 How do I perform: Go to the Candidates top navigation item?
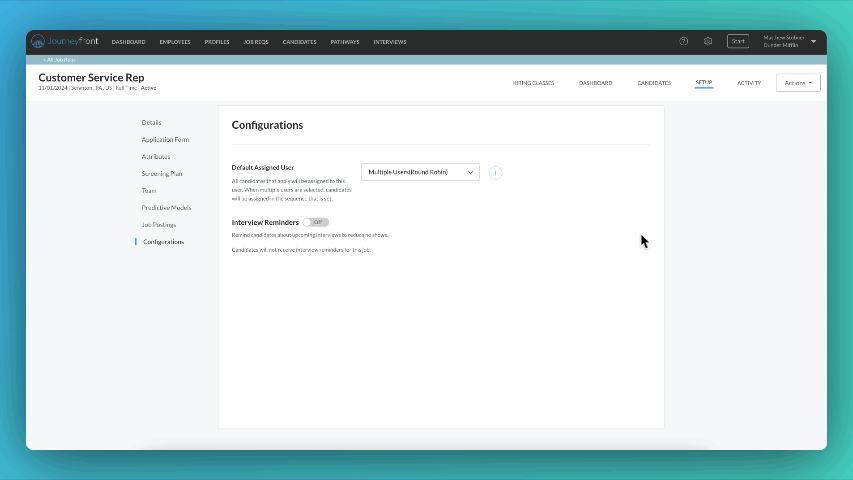point(299,42)
